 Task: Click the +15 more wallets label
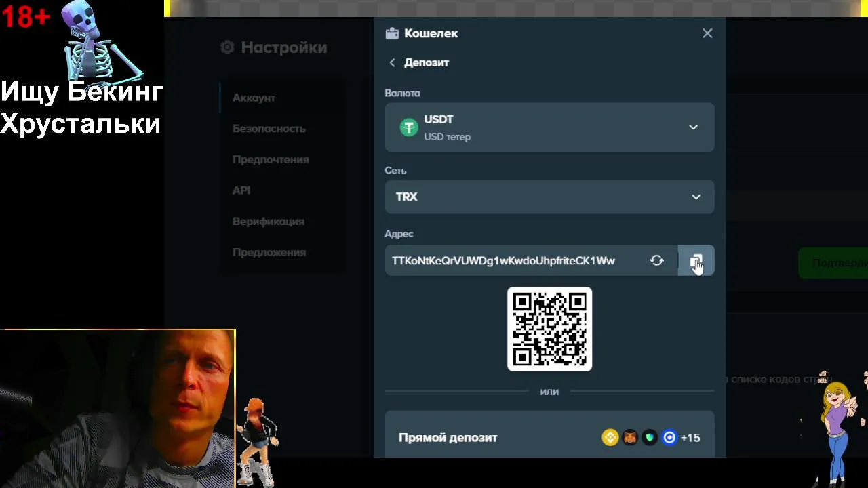point(690,438)
